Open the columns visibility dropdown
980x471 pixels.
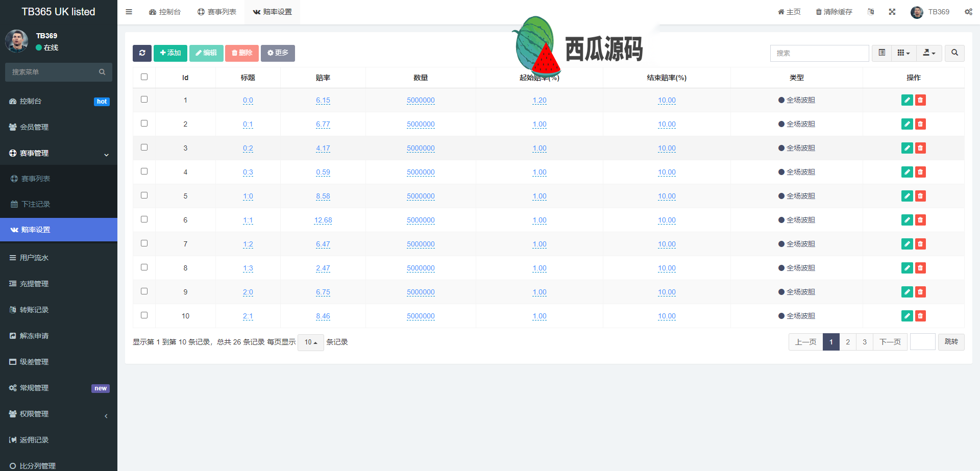pyautogui.click(x=903, y=53)
